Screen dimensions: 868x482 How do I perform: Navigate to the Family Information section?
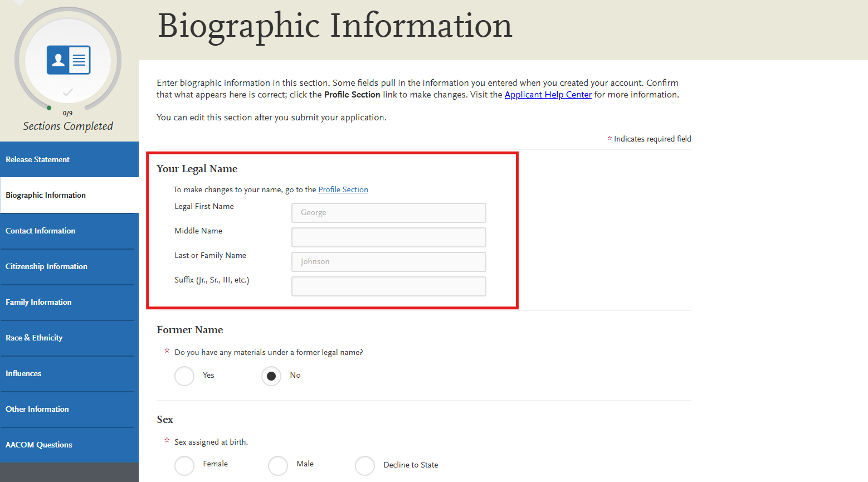38,302
